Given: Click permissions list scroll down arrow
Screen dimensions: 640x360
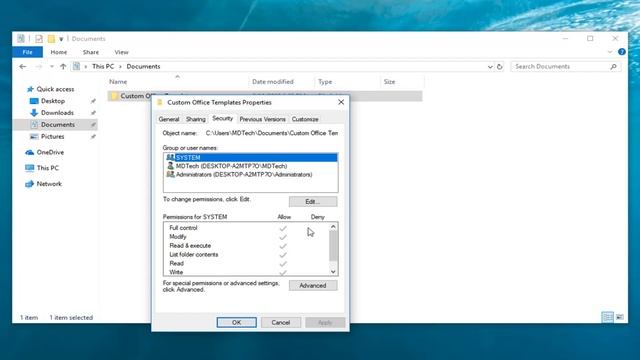Looking at the screenshot, I should click(x=333, y=272).
